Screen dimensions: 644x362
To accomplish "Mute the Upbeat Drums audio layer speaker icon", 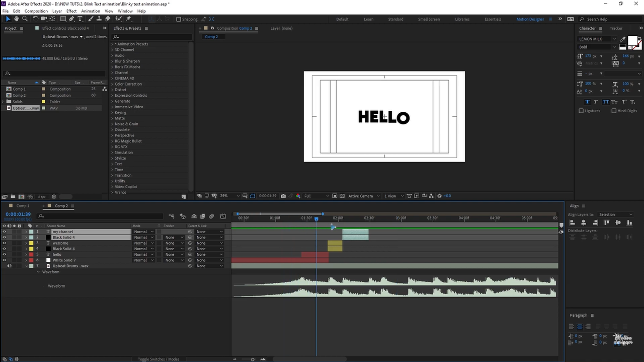I will [x=9, y=266].
